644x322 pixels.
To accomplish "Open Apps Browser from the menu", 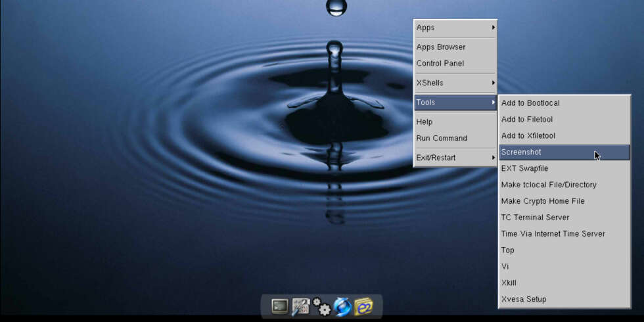I will tap(455, 47).
